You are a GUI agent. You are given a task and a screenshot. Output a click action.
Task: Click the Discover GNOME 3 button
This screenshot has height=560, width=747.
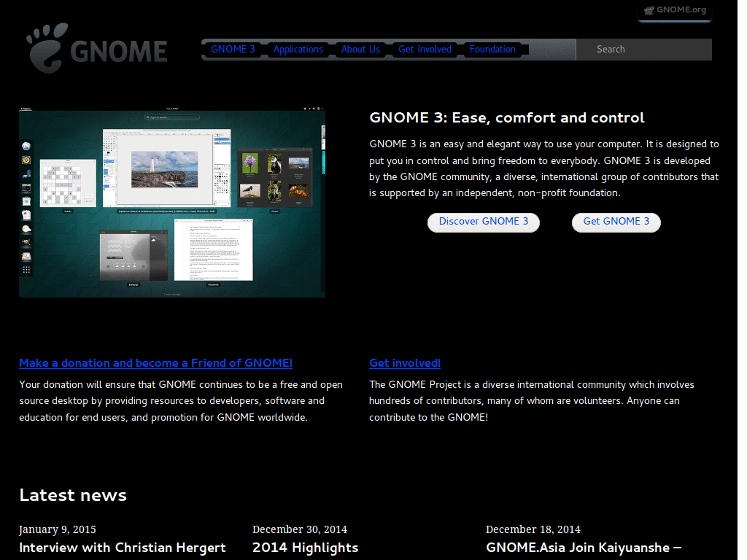coord(483,222)
